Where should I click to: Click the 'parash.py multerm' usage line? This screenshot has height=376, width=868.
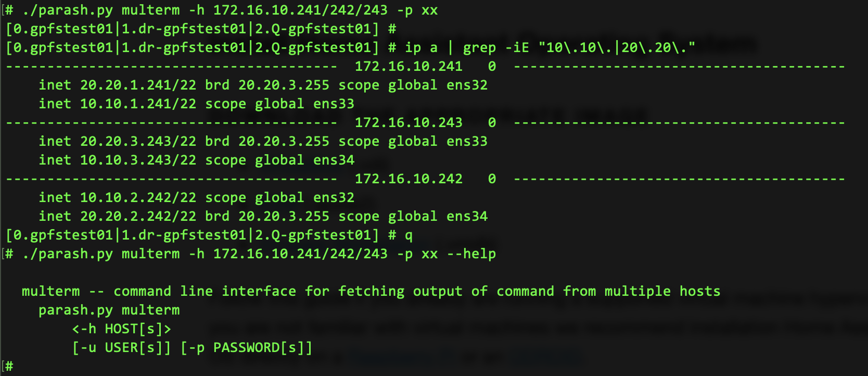tap(109, 310)
